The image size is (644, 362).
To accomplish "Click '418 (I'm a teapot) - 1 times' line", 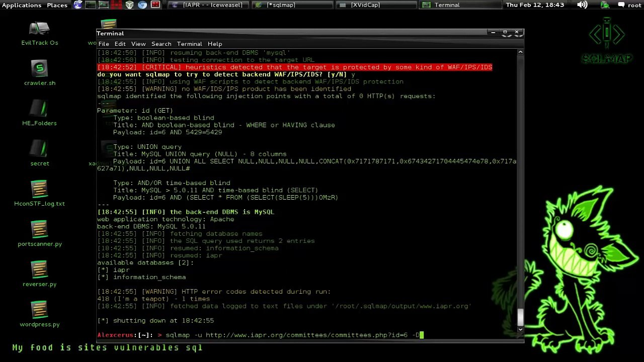I will (153, 299).
